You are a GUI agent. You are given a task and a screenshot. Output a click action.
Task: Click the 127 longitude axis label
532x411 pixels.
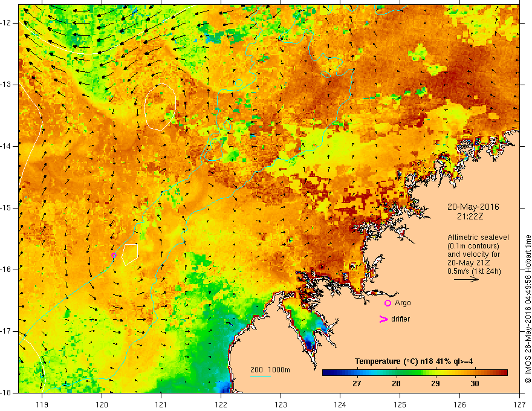[x=519, y=404]
